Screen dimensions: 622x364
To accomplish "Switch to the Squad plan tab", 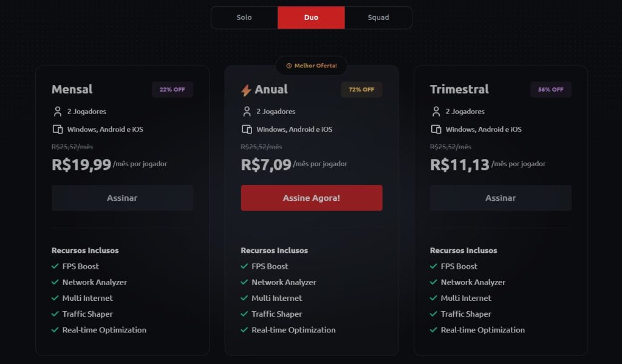I will click(378, 18).
